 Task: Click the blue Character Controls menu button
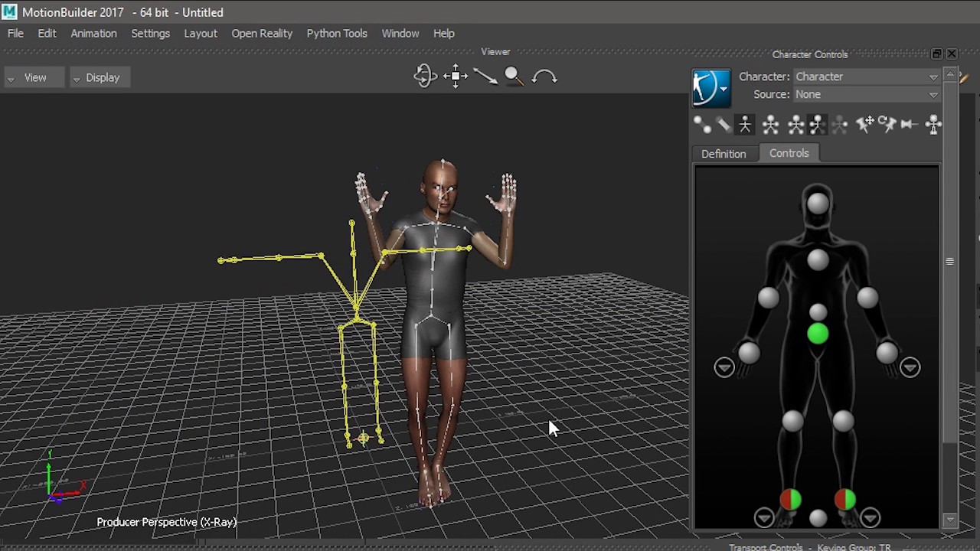coord(711,86)
